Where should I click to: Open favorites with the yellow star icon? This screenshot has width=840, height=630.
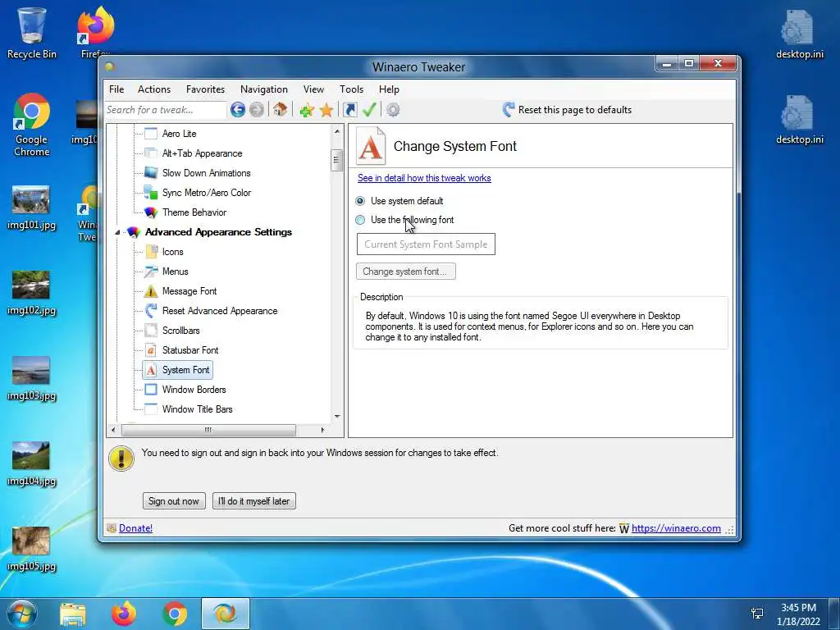[x=326, y=111]
